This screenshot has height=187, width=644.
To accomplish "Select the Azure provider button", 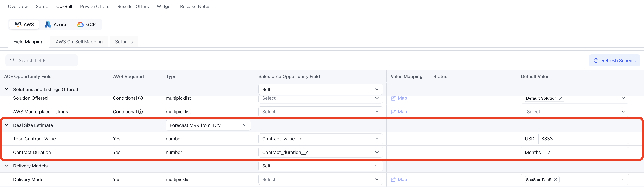I will point(55,24).
